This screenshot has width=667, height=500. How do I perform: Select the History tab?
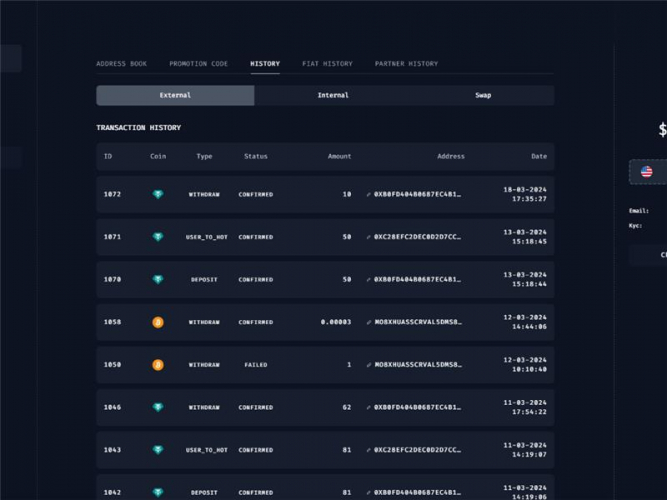(x=265, y=63)
